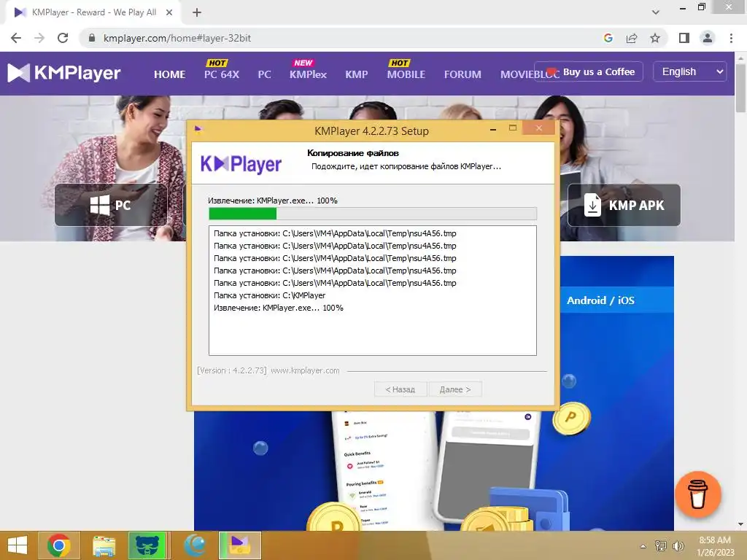Open the Windows Start button

[x=18, y=545]
